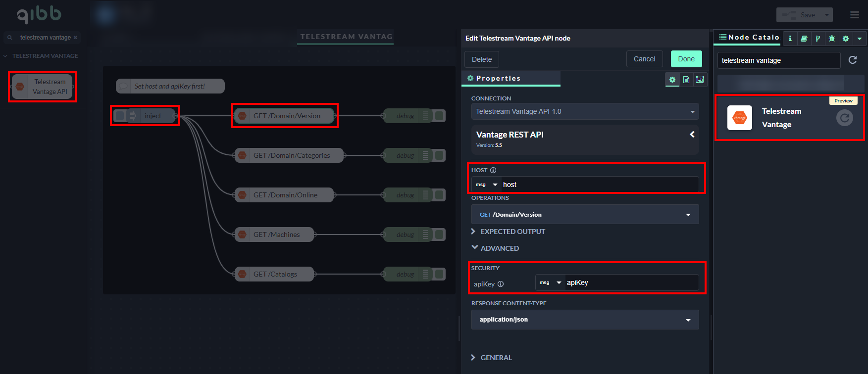Viewport: 868px width, 374px height.
Task: Toggle the debug node for GET /Domain/Version
Action: 439,116
